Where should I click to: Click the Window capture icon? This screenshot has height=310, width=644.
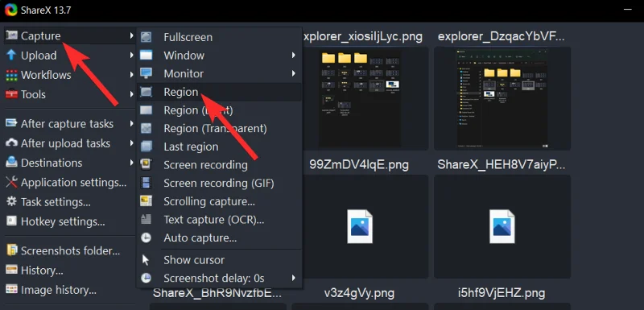tap(146, 56)
